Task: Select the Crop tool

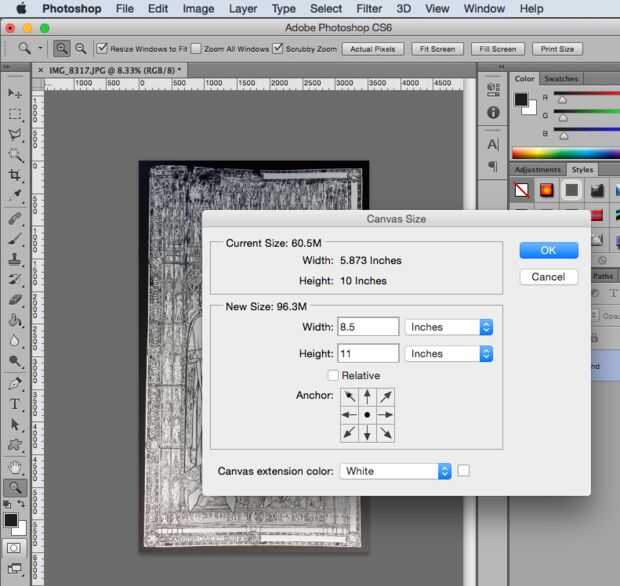Action: (x=15, y=176)
